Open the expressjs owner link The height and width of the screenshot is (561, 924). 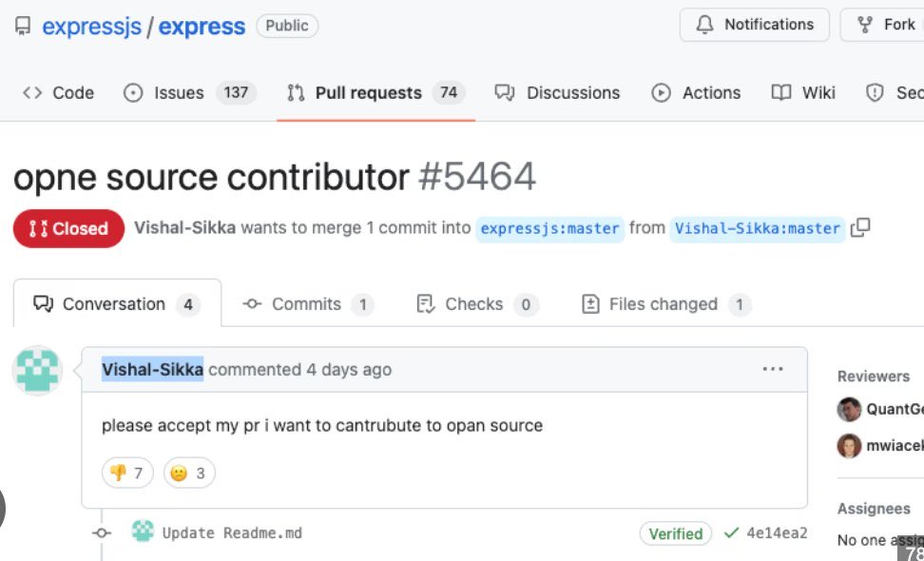tap(92, 27)
